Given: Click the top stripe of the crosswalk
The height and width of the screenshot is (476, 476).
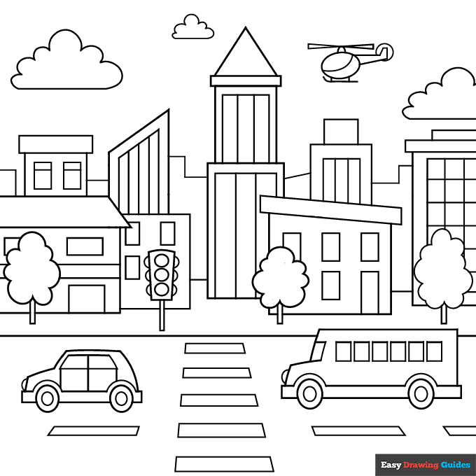Looking at the screenshot, I should [x=215, y=348].
